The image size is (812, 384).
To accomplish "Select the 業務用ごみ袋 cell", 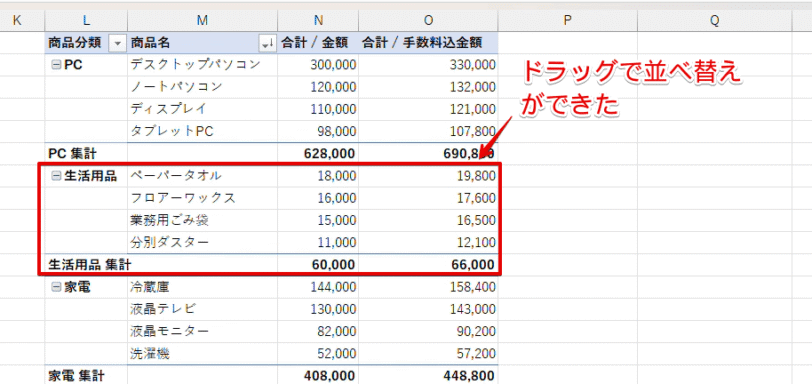I will click(x=202, y=220).
